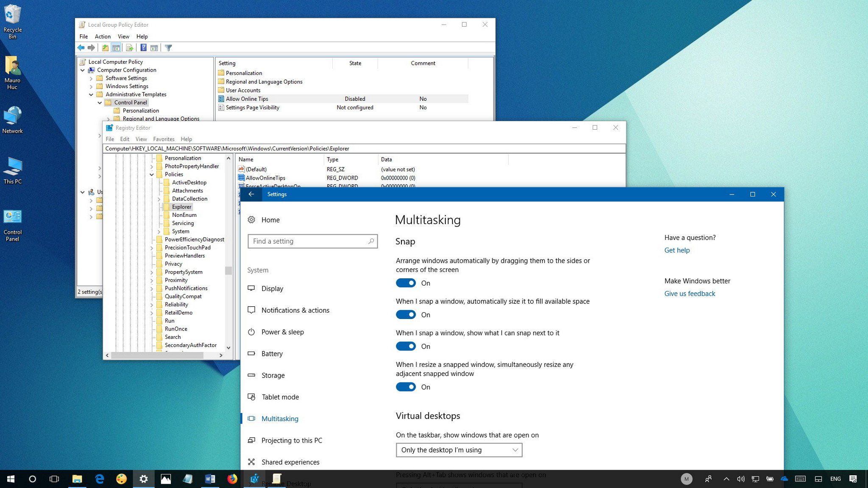Toggle 'show what I can snap next to it'
This screenshot has width=868, height=488.
tap(406, 346)
